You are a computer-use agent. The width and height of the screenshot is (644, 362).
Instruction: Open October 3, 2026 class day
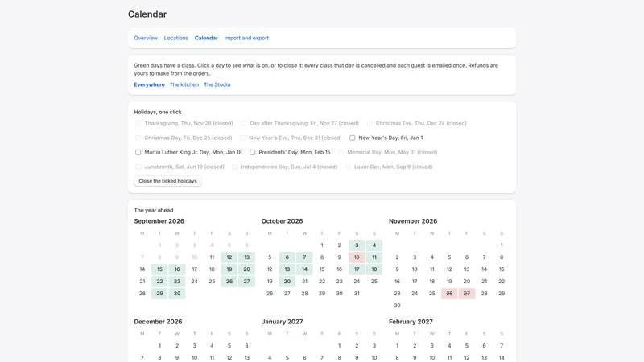tap(357, 245)
